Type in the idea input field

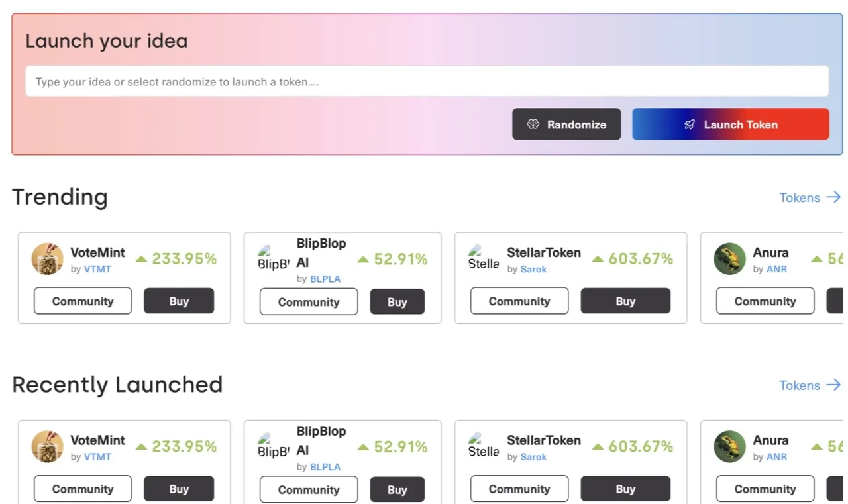coord(427,81)
